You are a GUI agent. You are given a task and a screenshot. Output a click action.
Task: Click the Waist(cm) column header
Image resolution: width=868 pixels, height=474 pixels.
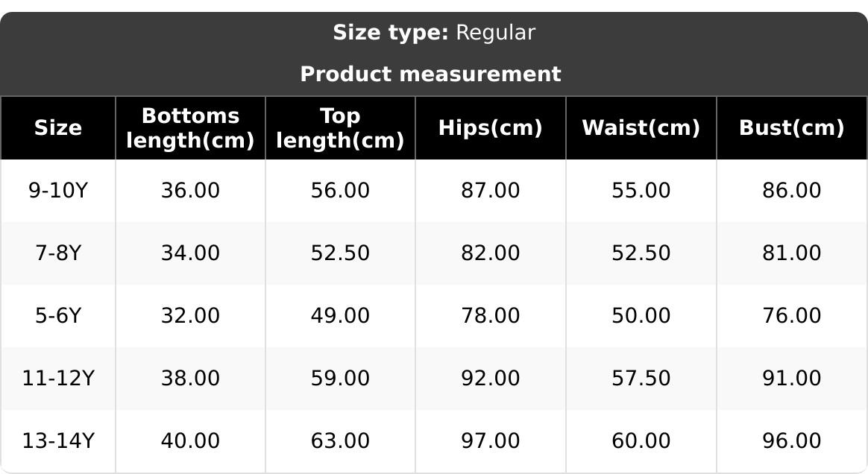641,128
